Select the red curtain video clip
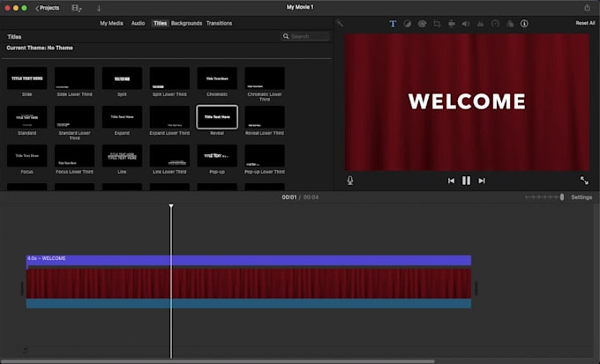Viewport: 600px width, 364px height. [x=249, y=283]
